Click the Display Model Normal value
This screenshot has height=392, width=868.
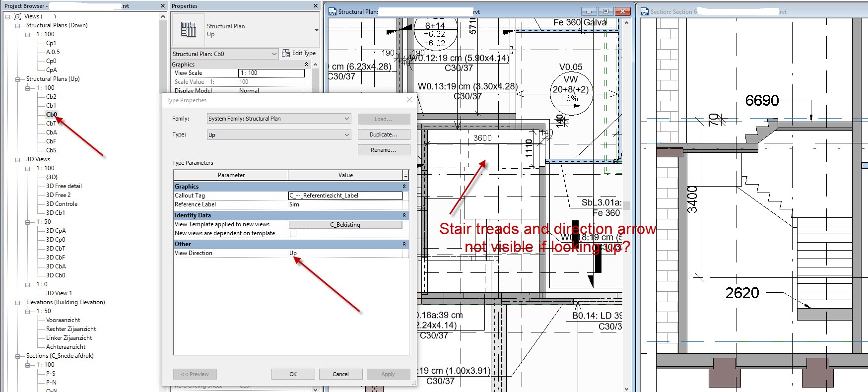point(271,90)
